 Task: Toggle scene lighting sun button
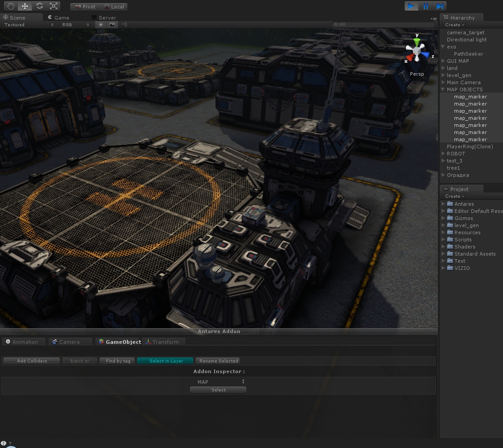coord(101,25)
